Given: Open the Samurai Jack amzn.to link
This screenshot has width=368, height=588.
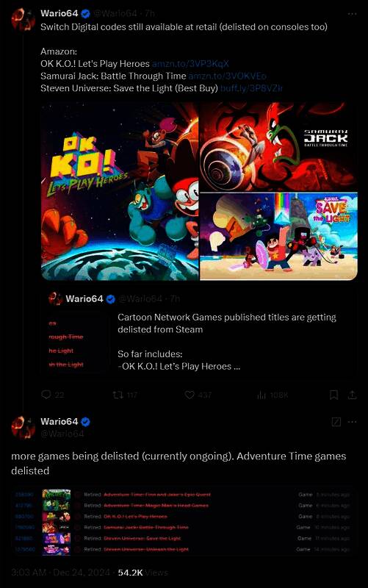Looking at the screenshot, I should pyautogui.click(x=227, y=76).
